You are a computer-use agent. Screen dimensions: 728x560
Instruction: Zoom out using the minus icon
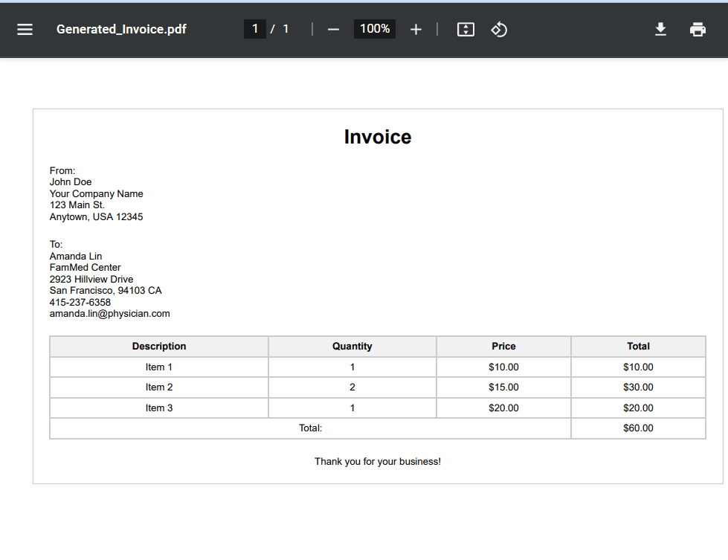[332, 29]
